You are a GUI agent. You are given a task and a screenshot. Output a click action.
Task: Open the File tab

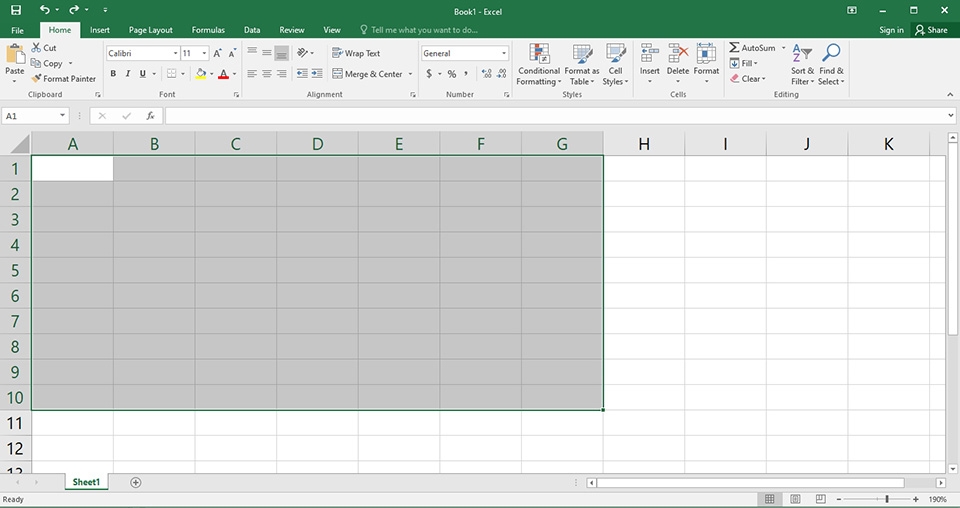coord(18,30)
